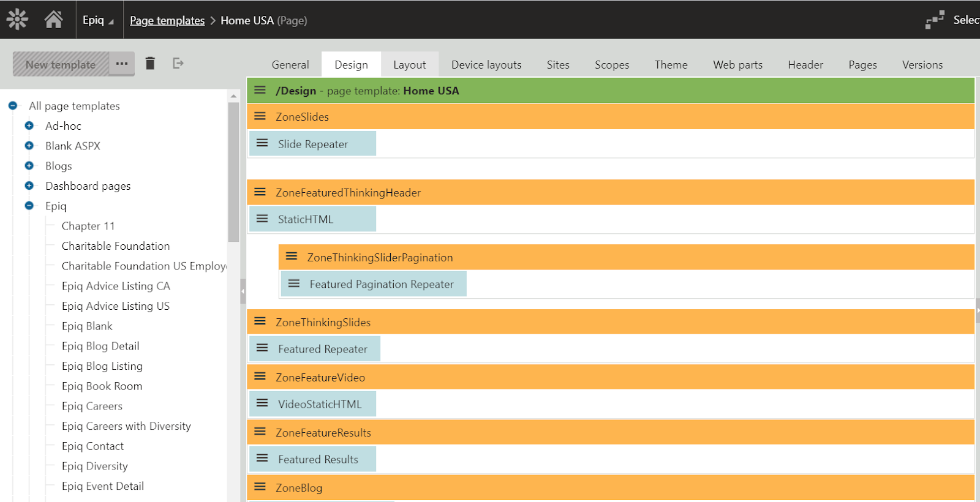Open the Slide Repeater web part menu
This screenshot has width=980, height=502.
(262, 143)
